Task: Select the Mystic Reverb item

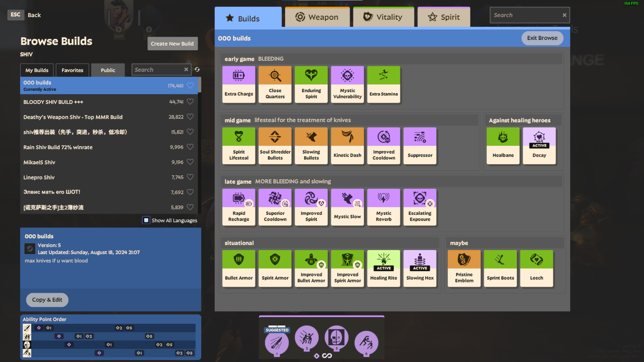Action: (x=383, y=207)
